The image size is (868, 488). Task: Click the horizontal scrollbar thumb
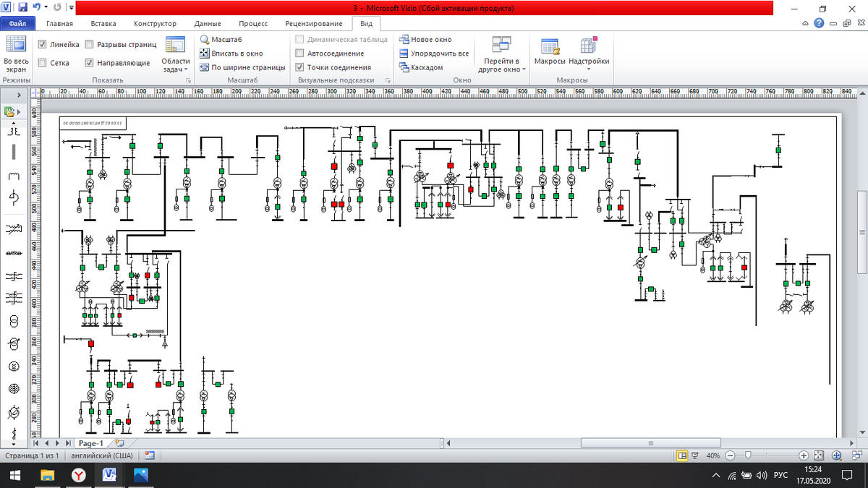pos(650,443)
